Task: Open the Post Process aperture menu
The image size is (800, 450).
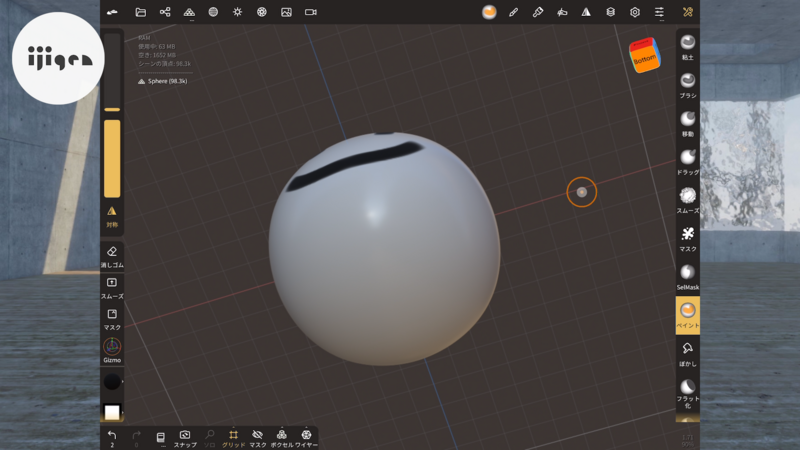Action: (262, 12)
